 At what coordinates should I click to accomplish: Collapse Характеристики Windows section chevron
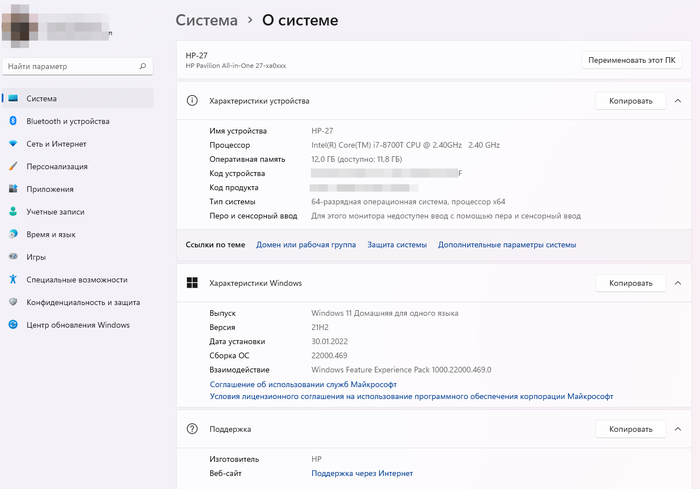[678, 283]
